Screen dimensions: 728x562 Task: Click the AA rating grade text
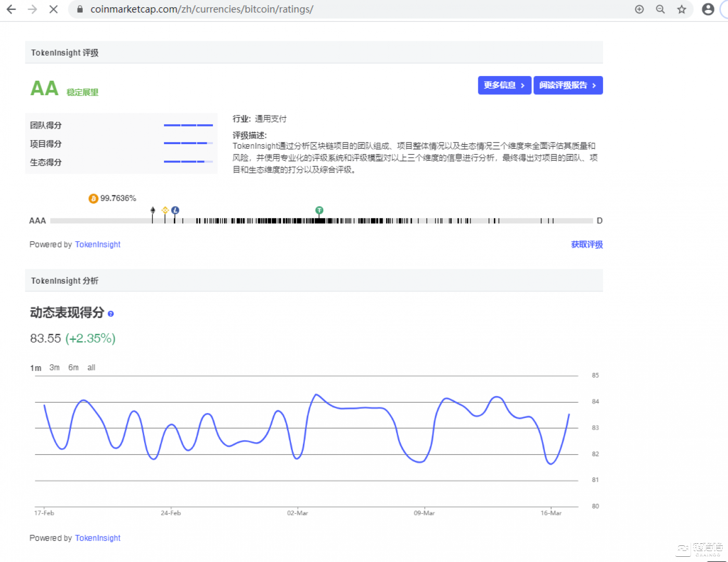point(44,88)
